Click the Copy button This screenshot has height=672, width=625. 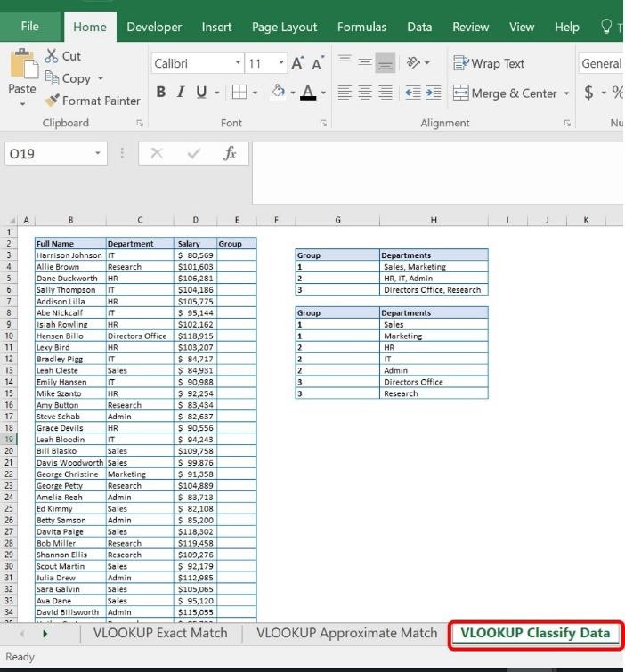[x=75, y=78]
